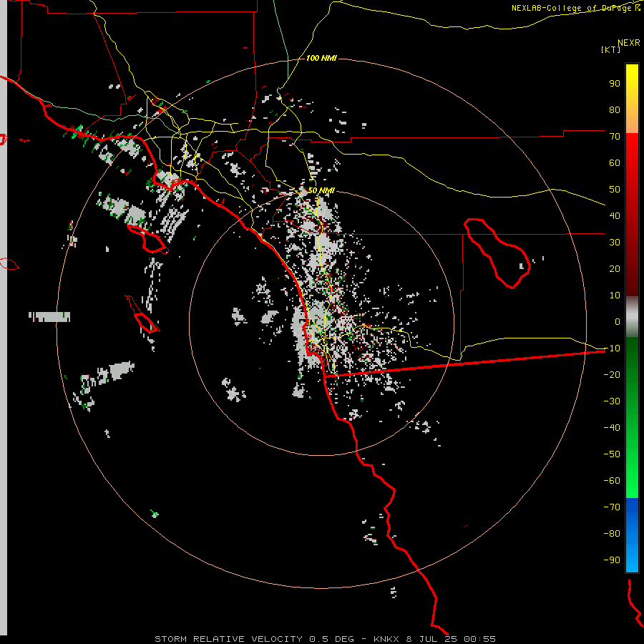The image size is (644, 644).
Task: Click the 50 NMI range ring label
Action: tap(321, 190)
